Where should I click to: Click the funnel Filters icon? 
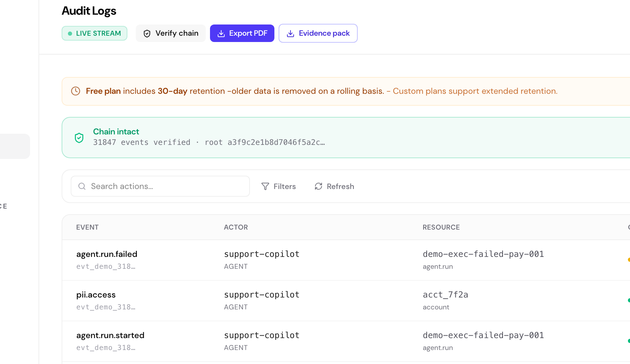pyautogui.click(x=265, y=186)
